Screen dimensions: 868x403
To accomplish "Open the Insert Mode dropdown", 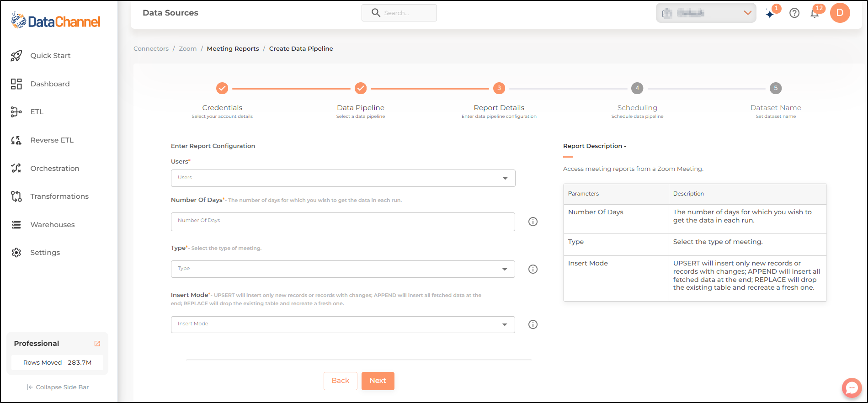I will [x=343, y=324].
